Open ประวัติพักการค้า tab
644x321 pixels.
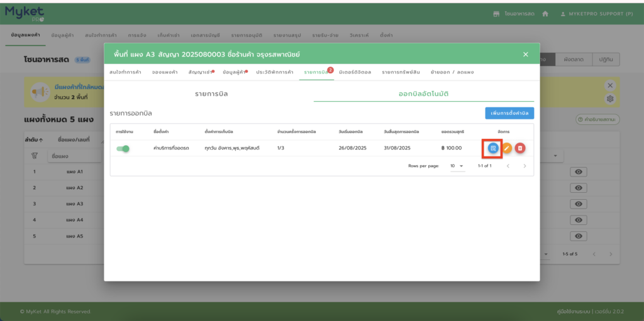tap(274, 72)
